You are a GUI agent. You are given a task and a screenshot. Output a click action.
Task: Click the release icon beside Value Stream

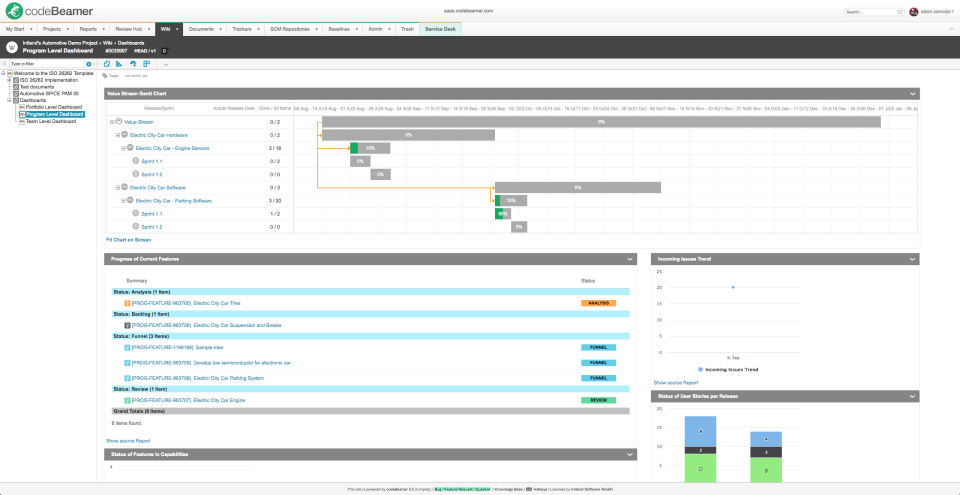[x=118, y=121]
